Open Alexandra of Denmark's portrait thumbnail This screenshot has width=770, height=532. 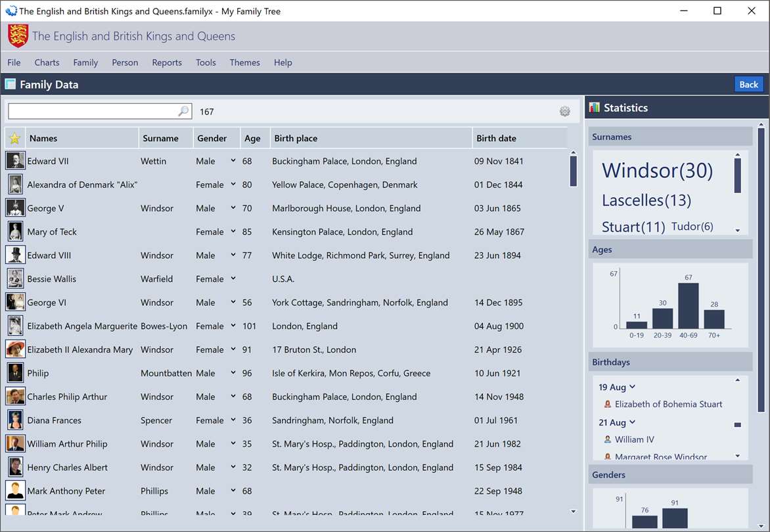[x=15, y=184]
